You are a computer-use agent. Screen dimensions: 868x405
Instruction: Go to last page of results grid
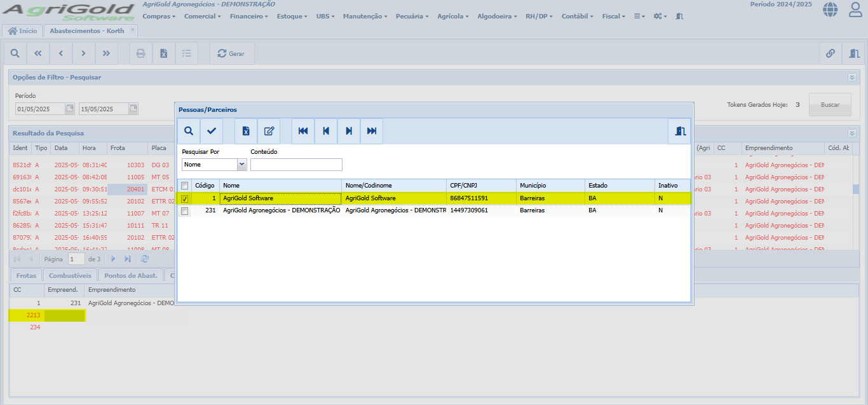[128, 259]
